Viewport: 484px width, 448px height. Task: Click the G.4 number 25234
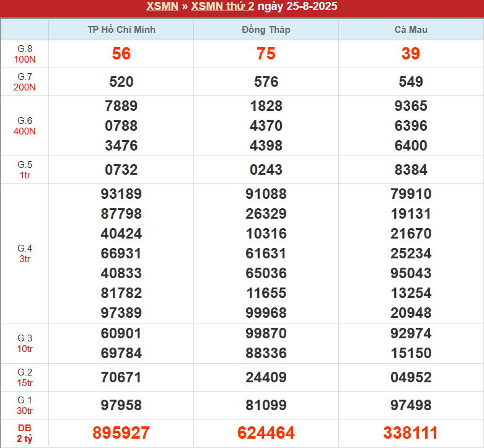click(x=411, y=253)
